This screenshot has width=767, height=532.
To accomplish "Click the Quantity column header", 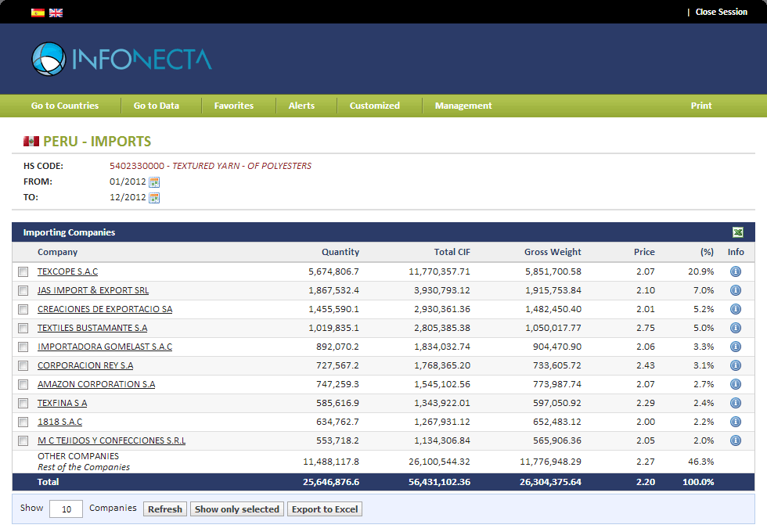I will pos(340,252).
